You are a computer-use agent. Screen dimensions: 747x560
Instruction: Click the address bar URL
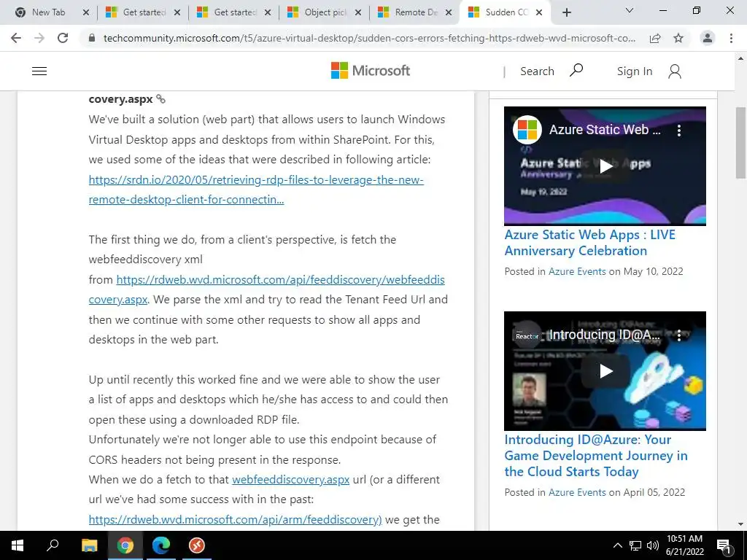coord(369,38)
